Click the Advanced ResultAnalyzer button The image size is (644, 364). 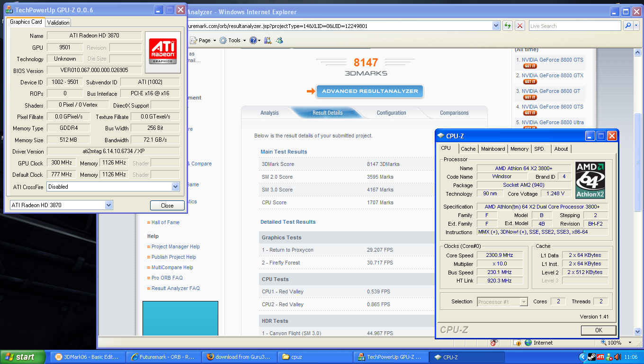click(x=370, y=91)
